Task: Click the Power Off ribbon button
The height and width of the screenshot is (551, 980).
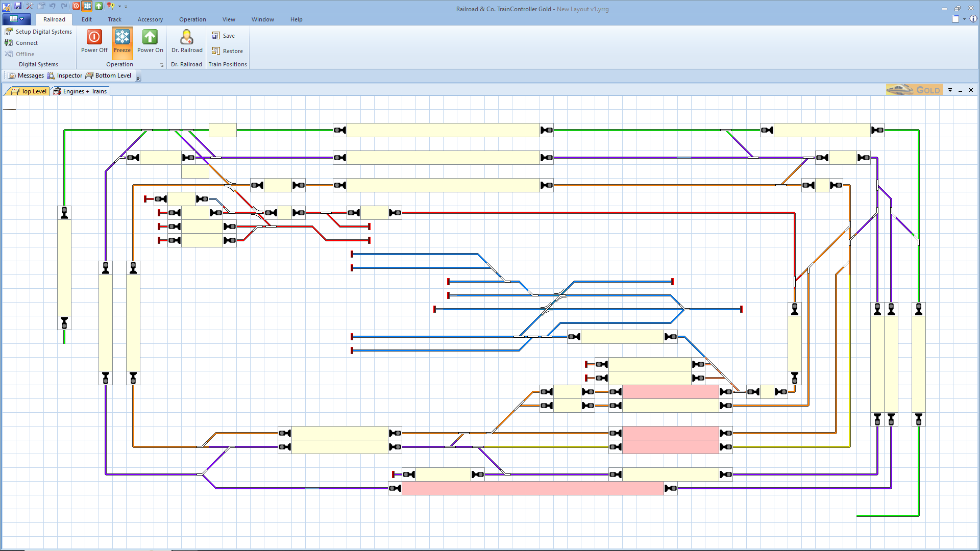Action: (x=94, y=41)
